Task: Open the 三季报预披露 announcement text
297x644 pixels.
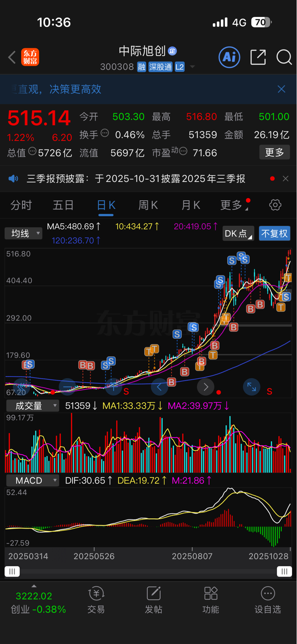Action: click(x=136, y=178)
